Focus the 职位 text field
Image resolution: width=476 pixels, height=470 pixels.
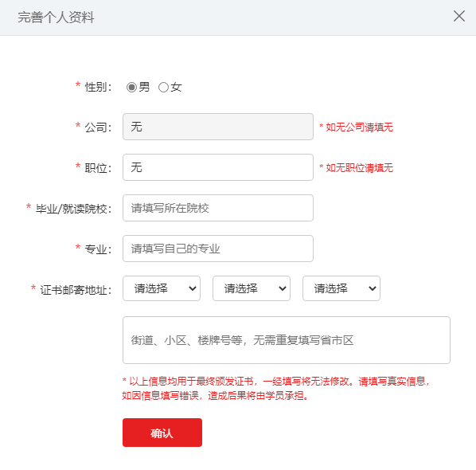tap(218, 167)
